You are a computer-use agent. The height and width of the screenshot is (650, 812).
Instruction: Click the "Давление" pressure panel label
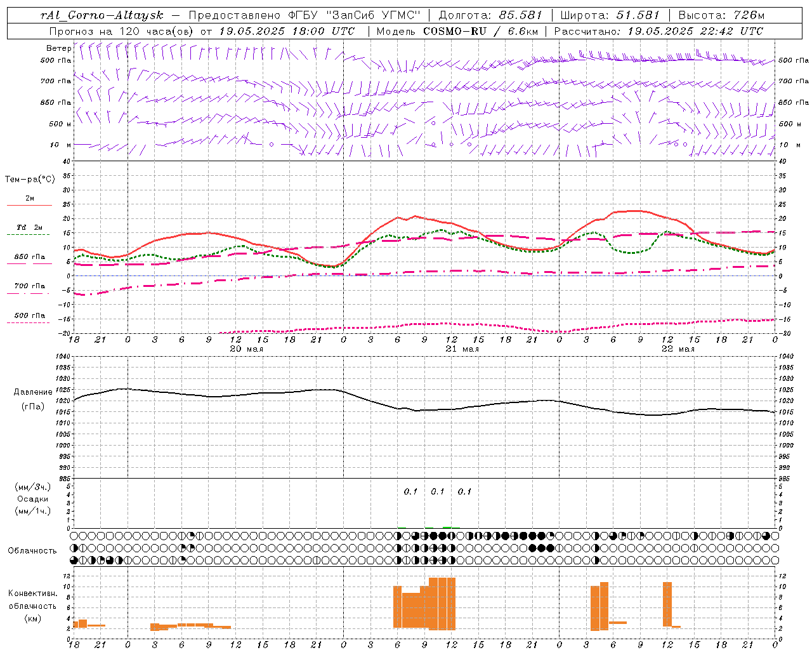point(33,392)
